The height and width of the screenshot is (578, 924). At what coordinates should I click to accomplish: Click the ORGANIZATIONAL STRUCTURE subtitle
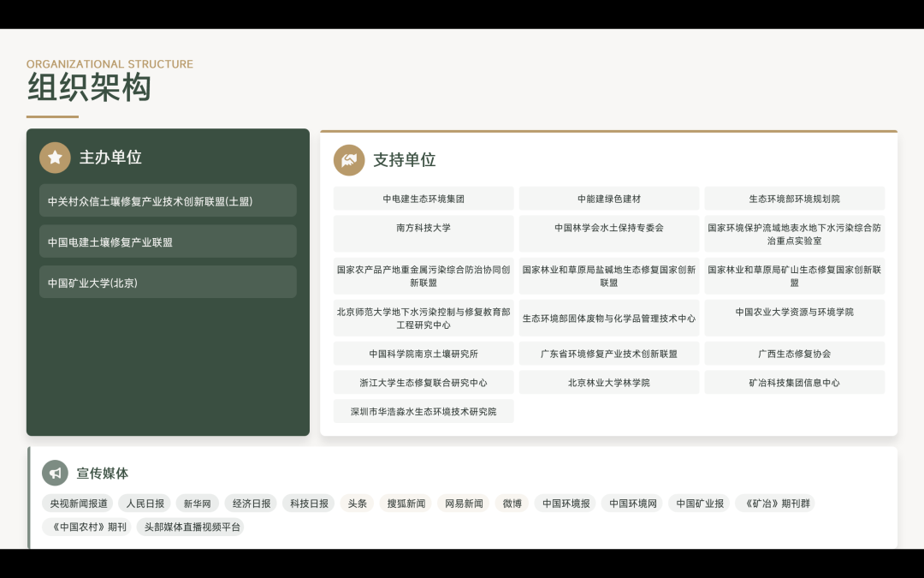(x=110, y=63)
